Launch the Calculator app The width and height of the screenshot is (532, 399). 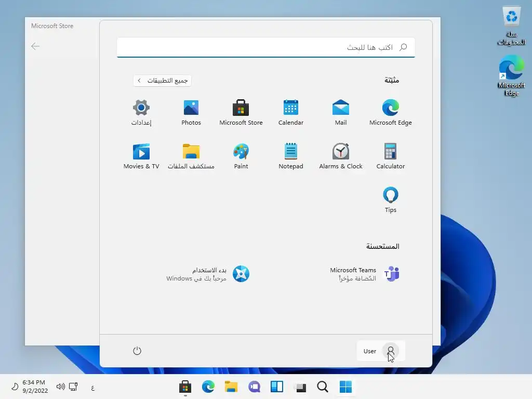pos(391,156)
